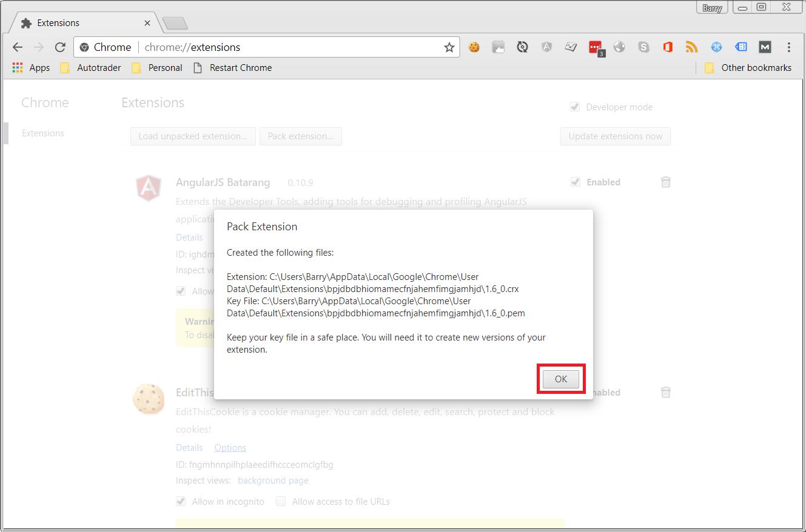The image size is (806, 532).
Task: Open Details link under EditThisCookie
Action: (189, 447)
